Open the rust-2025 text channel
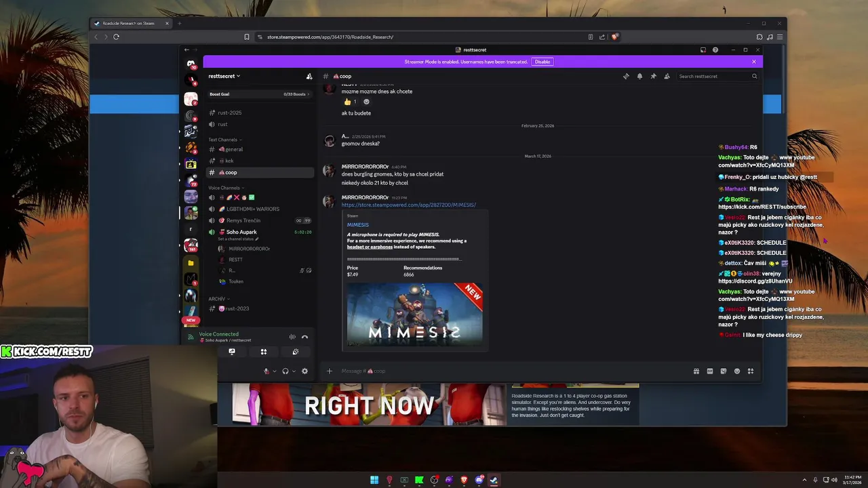This screenshot has height=488, width=868. pos(260,113)
